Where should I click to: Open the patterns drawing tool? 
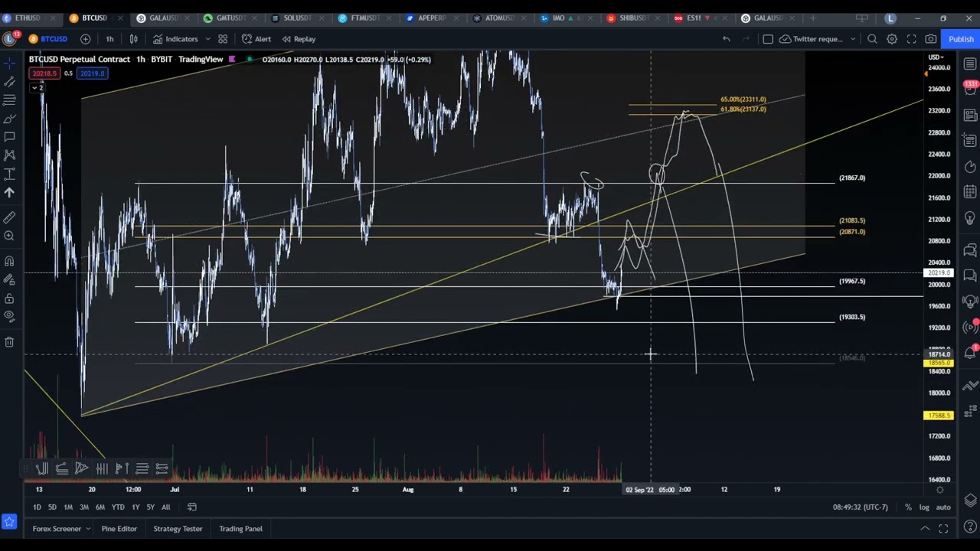click(9, 155)
